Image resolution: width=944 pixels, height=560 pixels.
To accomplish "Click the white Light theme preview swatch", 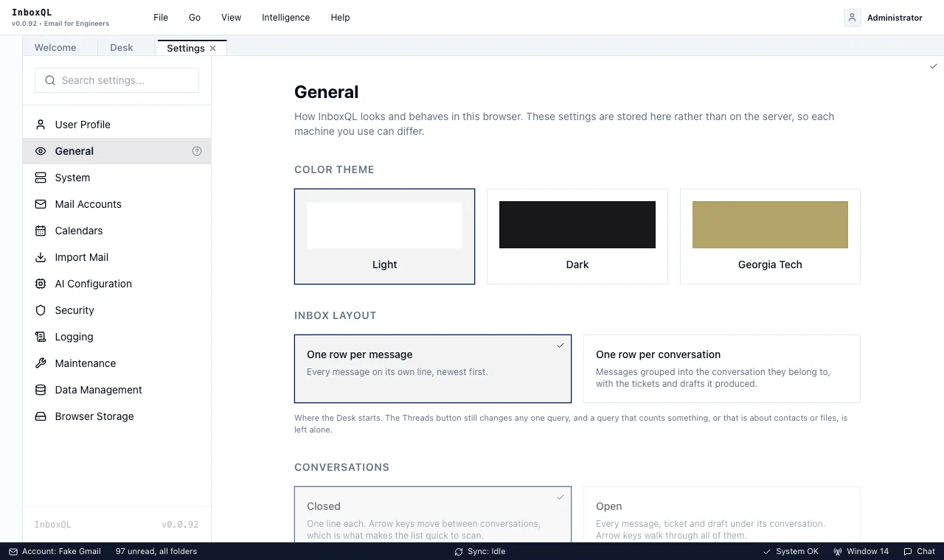I will [x=384, y=225].
